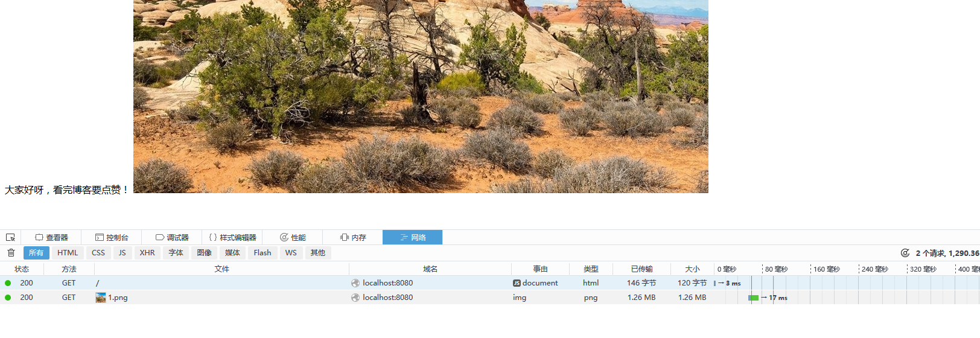This screenshot has width=980, height=338.
Task: Filter requests by XHR
Action: pos(147,253)
